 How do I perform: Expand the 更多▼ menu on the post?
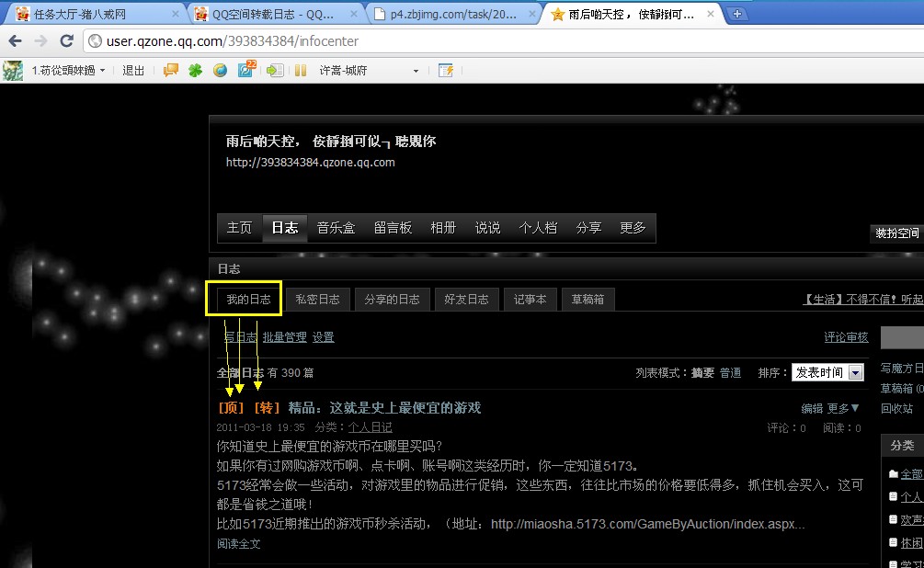click(843, 408)
